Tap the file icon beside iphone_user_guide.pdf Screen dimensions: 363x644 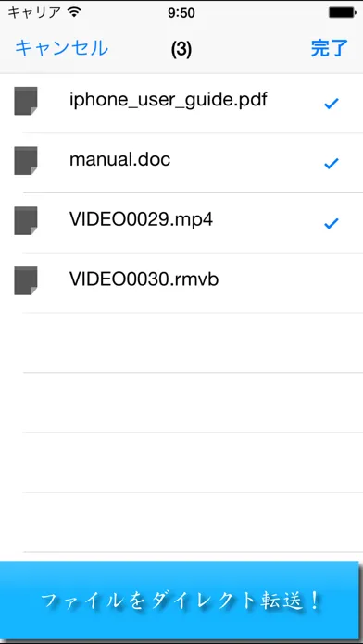(x=26, y=101)
